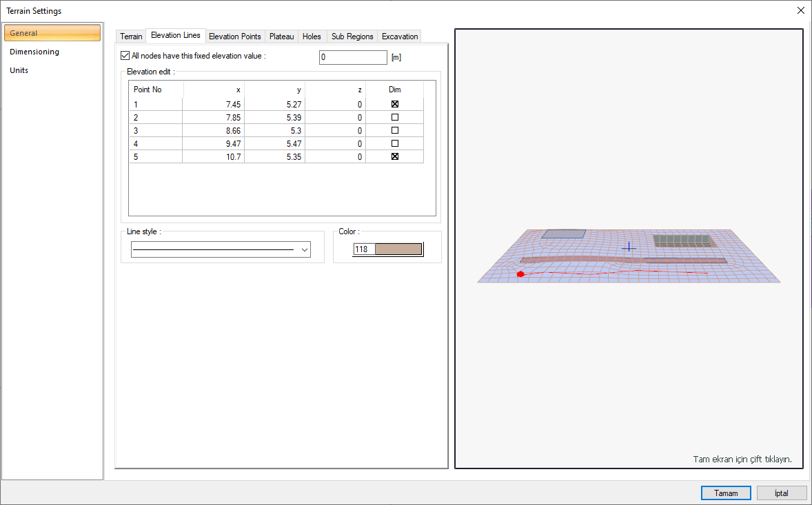Enable Dim checkbox for point 3

[x=395, y=130]
